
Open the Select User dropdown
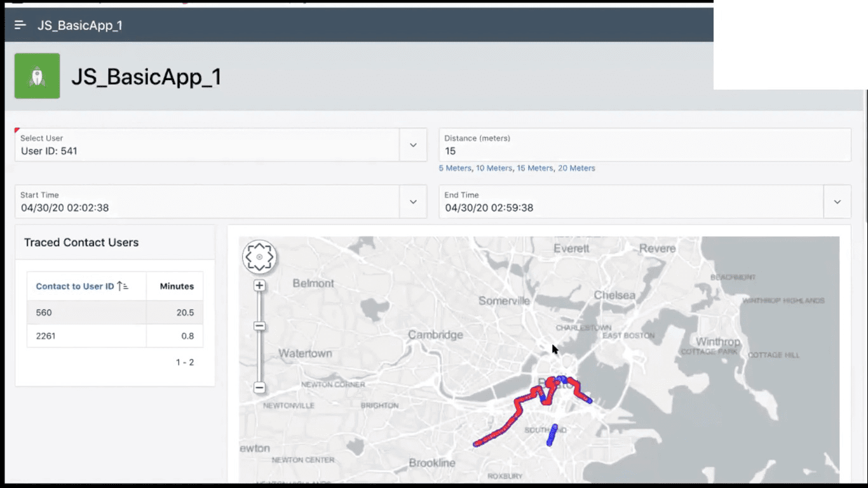[414, 145]
